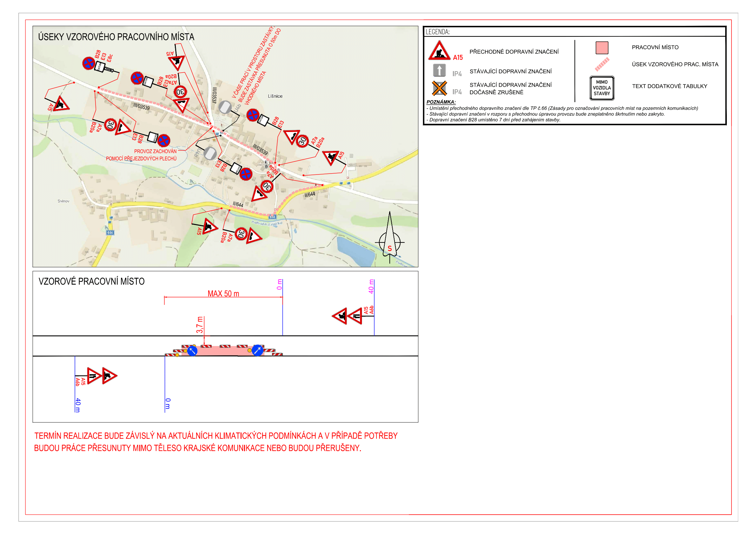Click the pink PRACOVNÍ MÍSTO square swatch
Screen dimensions: 756x534
point(601,48)
